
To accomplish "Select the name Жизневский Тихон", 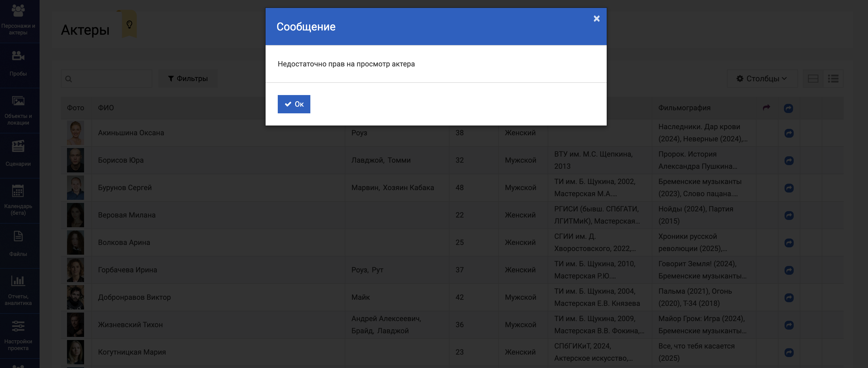I will click(x=130, y=324).
